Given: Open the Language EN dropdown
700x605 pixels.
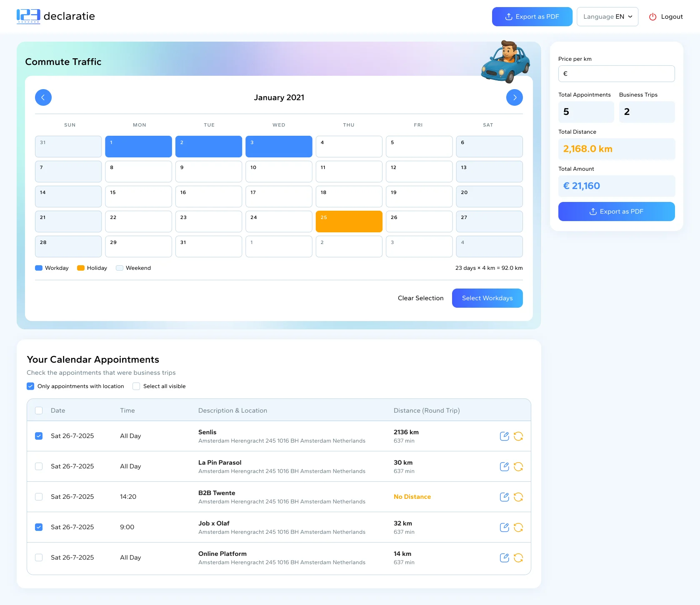Looking at the screenshot, I should [x=607, y=17].
